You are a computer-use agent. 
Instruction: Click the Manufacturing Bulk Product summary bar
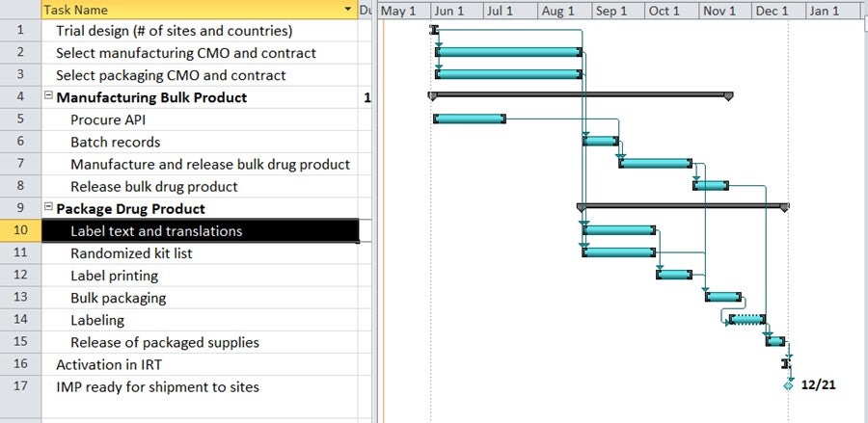[580, 94]
